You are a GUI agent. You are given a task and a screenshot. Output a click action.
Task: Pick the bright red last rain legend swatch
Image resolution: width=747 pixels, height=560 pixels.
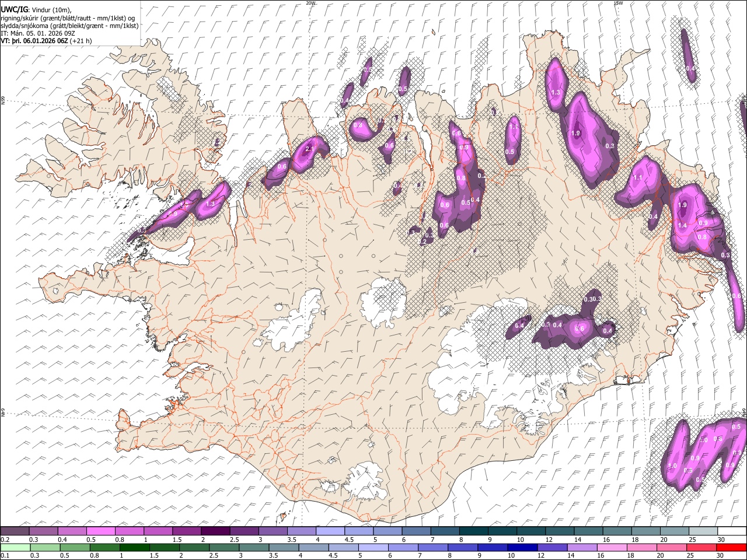[x=732, y=547]
